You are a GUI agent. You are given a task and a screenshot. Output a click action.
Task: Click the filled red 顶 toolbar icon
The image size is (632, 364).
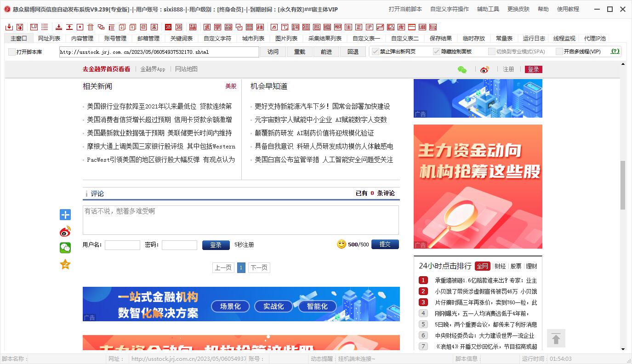coord(168,27)
